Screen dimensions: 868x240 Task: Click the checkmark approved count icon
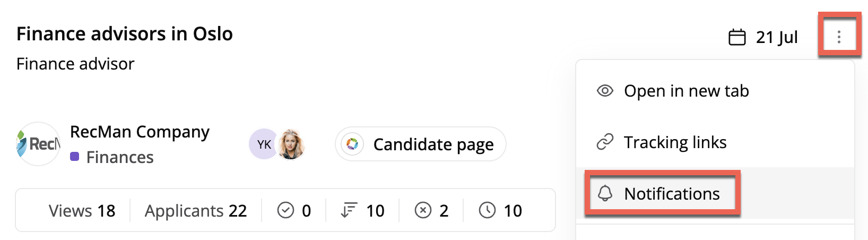coord(285,211)
